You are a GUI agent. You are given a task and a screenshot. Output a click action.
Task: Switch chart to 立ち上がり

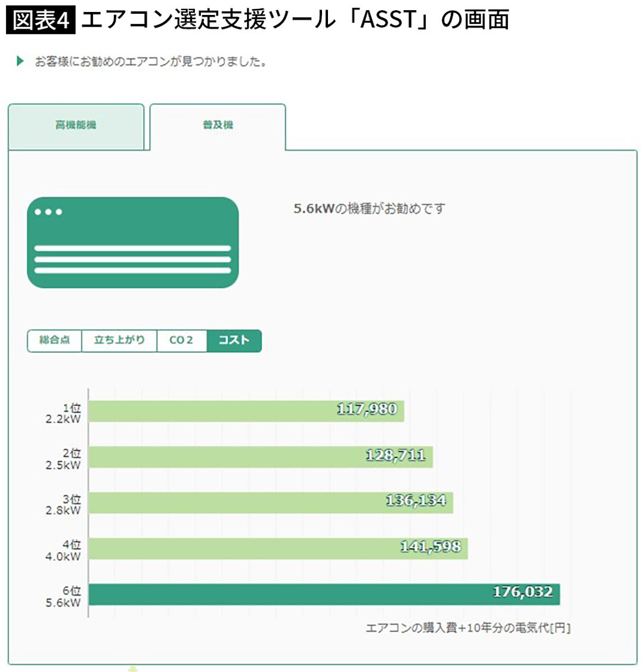(x=119, y=340)
